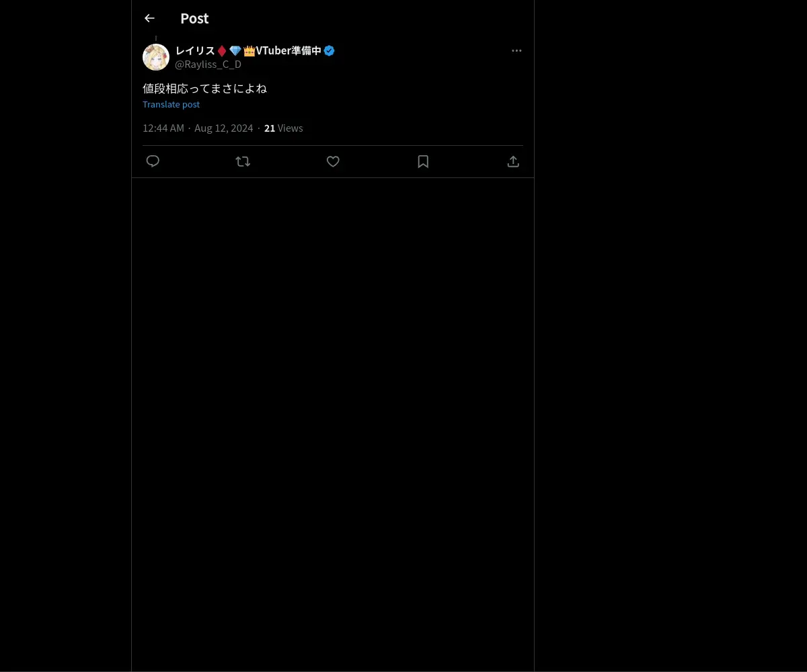The height and width of the screenshot is (672, 807).
Task: Repost this post using the retweet icon
Action: pos(243,161)
